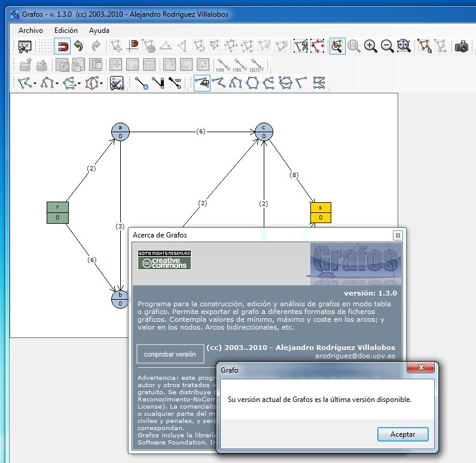Click the undo green arrow icon
Viewport: 476px width, 463px height.
coord(78,46)
